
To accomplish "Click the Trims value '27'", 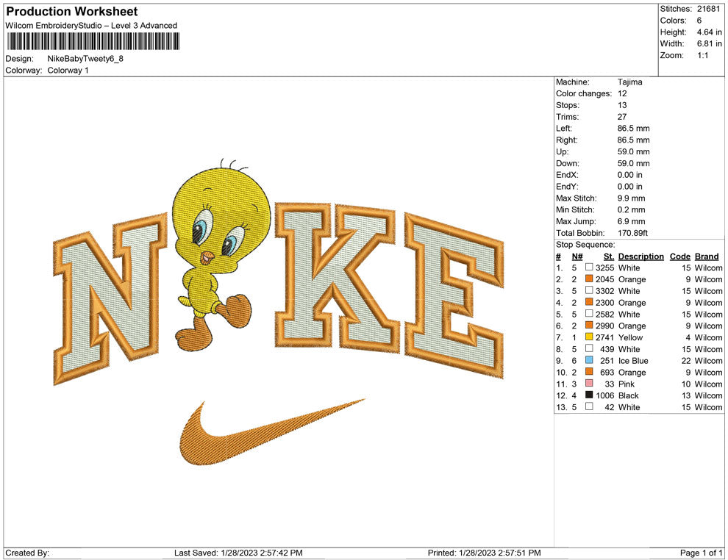I will 621,116.
